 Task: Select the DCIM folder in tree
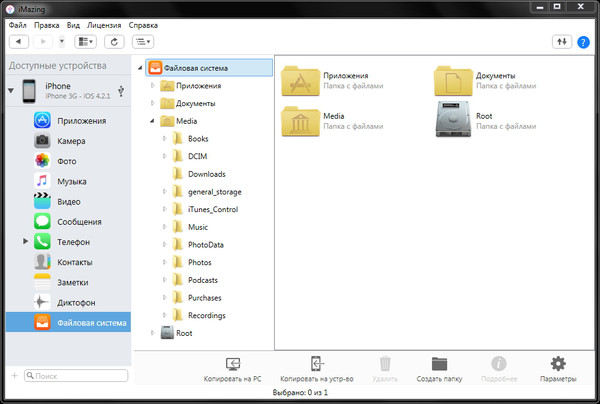(197, 156)
